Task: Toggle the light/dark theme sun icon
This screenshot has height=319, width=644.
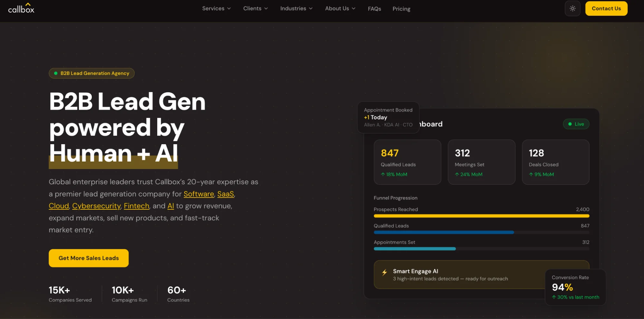Action: coord(572,8)
